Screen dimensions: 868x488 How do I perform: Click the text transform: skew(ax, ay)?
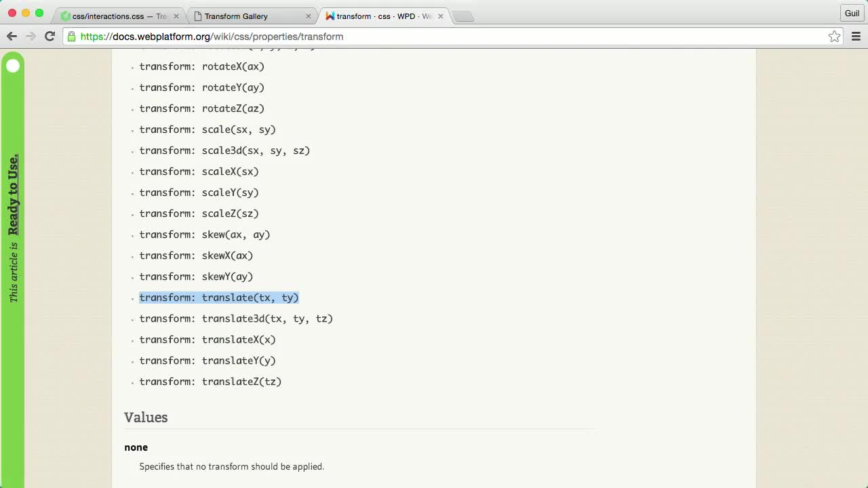205,235
